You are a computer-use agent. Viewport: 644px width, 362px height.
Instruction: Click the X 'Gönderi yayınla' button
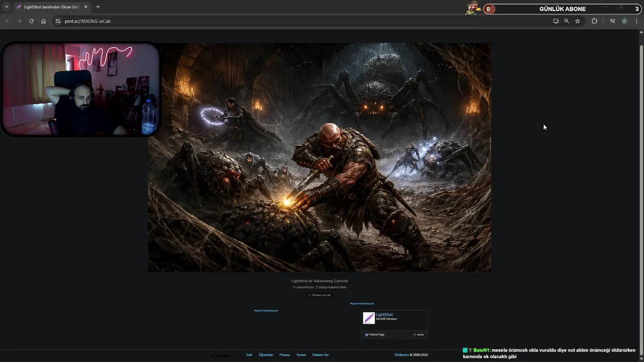click(319, 295)
